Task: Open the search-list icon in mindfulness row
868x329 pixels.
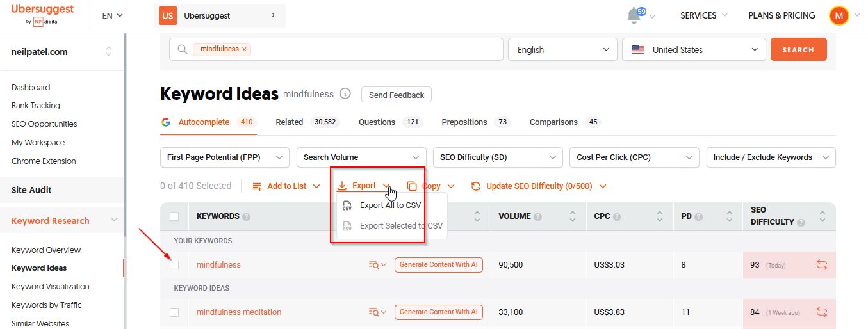Action: (x=377, y=265)
